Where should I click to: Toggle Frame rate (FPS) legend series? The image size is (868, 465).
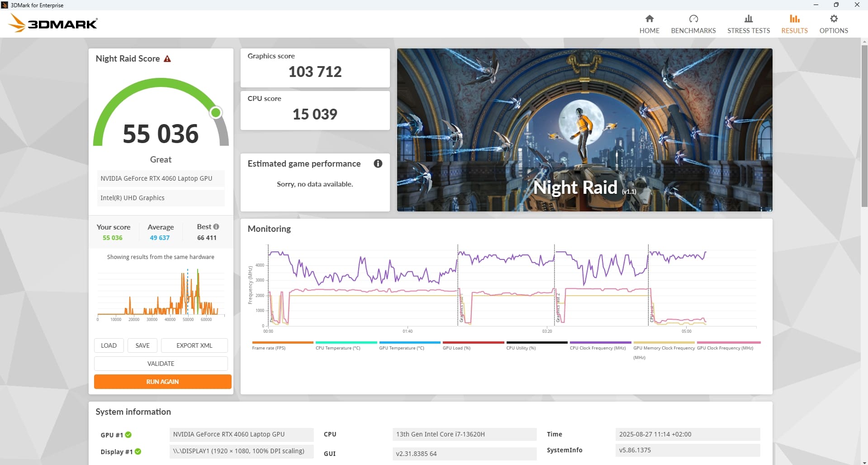coord(283,346)
